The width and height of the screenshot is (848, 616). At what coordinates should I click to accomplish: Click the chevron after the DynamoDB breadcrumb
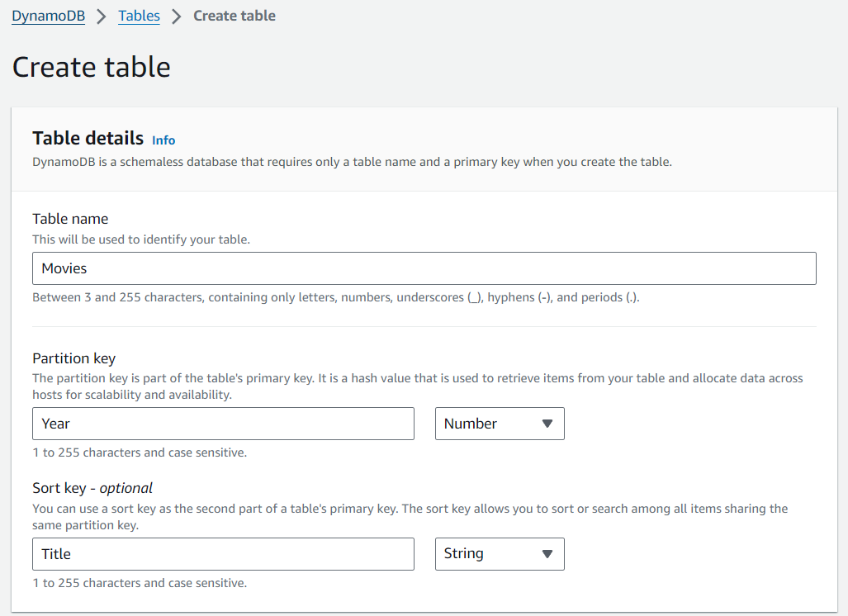102,17
